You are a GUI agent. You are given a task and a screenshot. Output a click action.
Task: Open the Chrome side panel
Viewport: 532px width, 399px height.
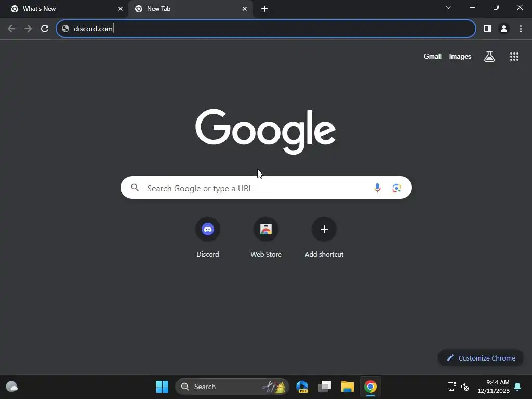pyautogui.click(x=487, y=29)
